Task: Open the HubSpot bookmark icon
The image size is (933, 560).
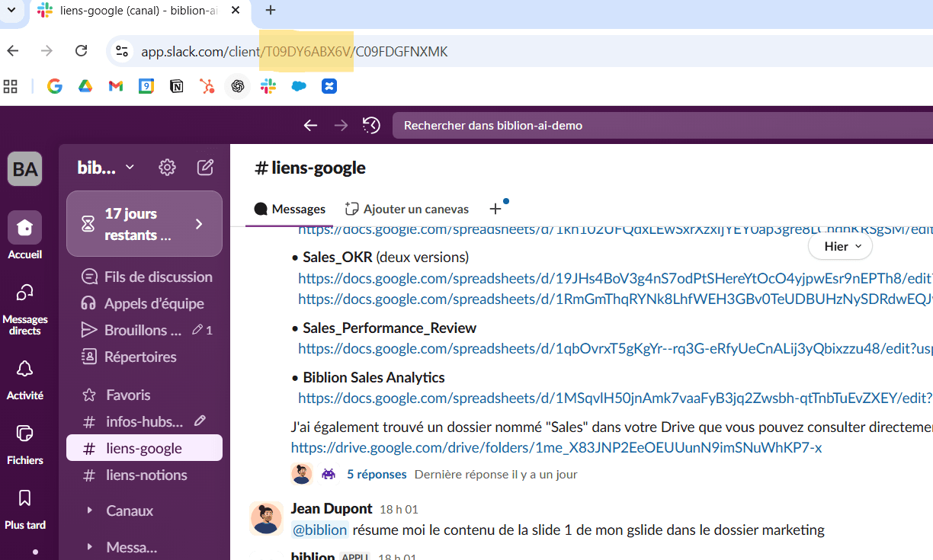Action: click(207, 87)
